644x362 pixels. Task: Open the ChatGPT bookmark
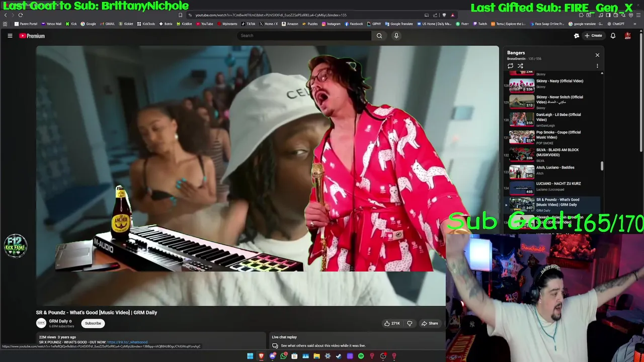click(616, 24)
